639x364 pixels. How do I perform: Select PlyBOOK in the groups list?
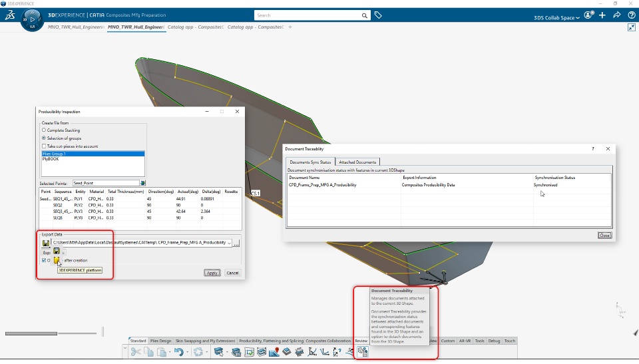click(x=93, y=159)
